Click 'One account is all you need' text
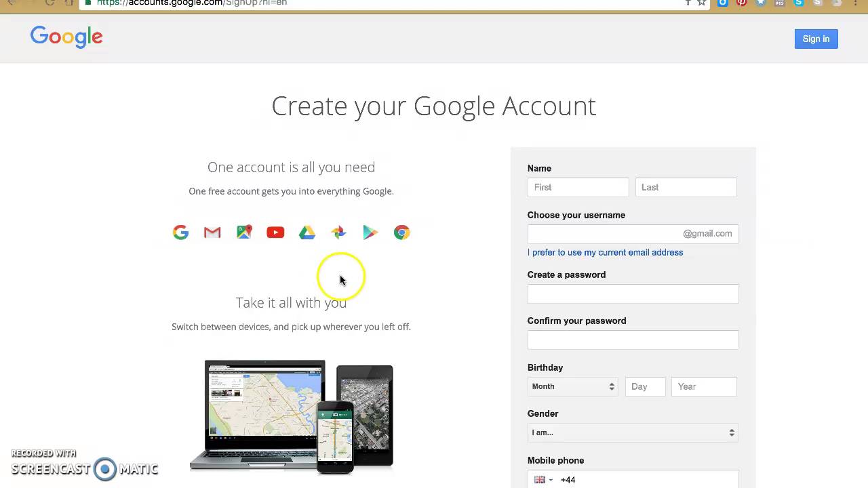 pyautogui.click(x=291, y=167)
